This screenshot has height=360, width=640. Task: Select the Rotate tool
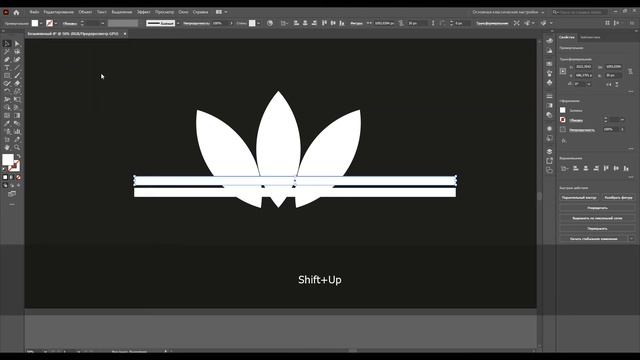[x=7, y=91]
